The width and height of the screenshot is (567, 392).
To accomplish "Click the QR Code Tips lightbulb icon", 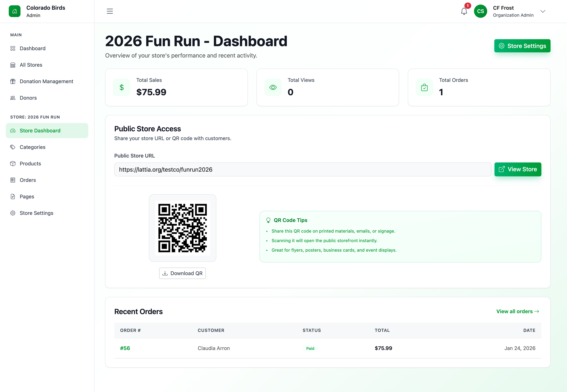I will (x=268, y=220).
